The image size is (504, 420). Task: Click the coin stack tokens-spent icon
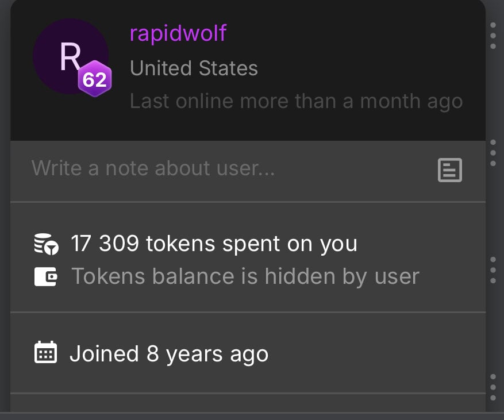(46, 244)
